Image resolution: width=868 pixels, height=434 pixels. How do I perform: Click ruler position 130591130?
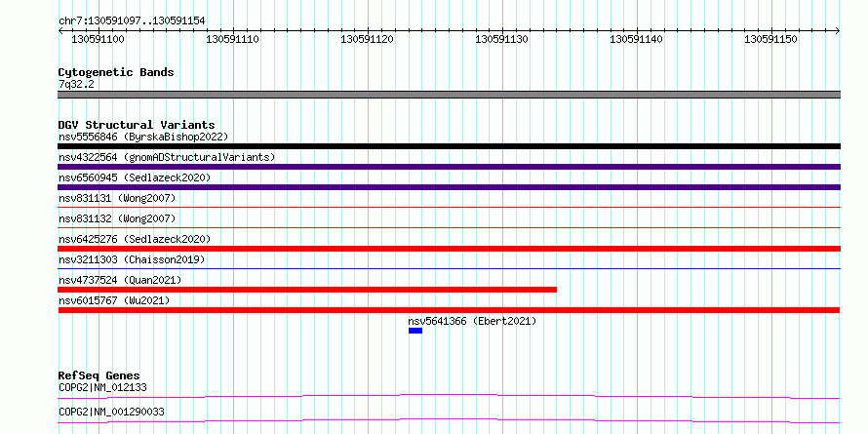[501, 39]
